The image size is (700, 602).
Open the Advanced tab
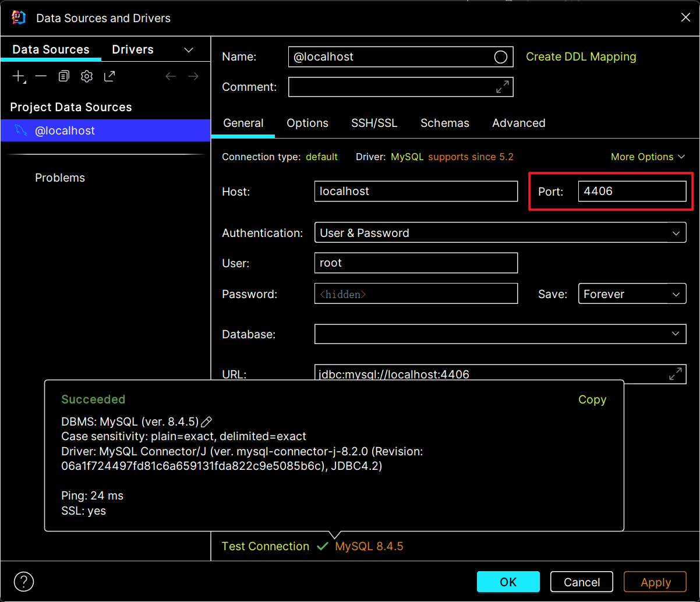519,123
